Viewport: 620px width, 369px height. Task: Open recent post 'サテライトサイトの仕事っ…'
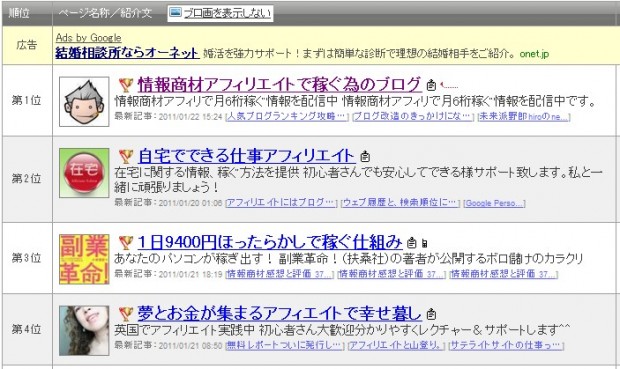(506, 345)
